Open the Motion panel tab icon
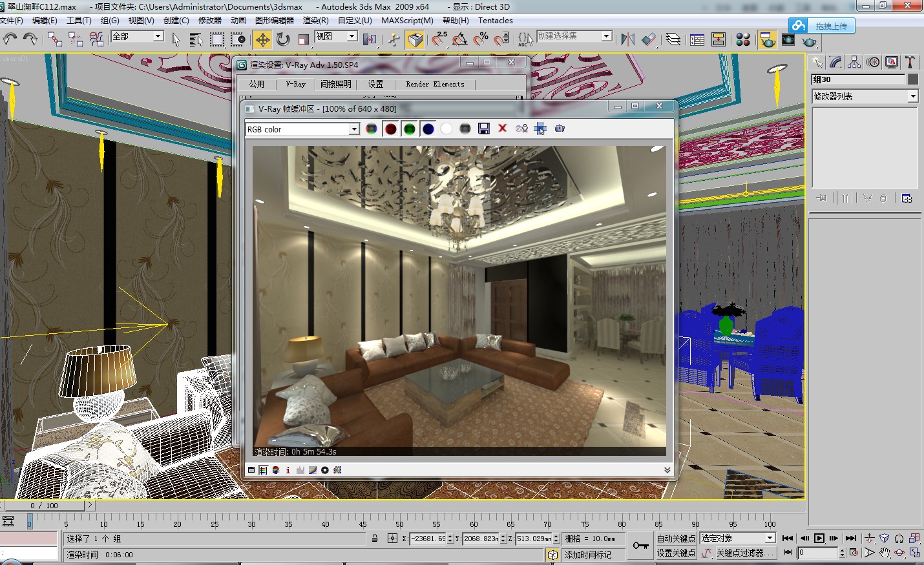The height and width of the screenshot is (565, 924). point(873,62)
